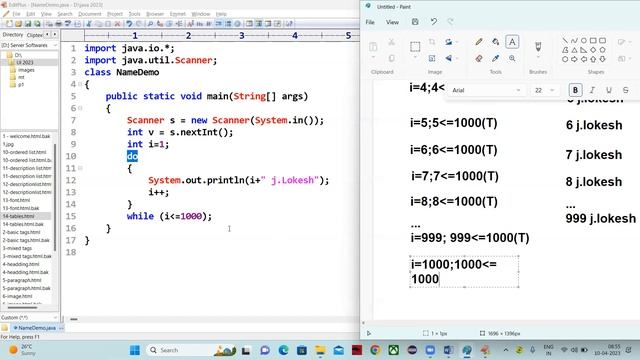Image resolution: width=640 pixels, height=360 pixels.
Task: Click the Windows Start button
Action: pyautogui.click(x=135, y=350)
